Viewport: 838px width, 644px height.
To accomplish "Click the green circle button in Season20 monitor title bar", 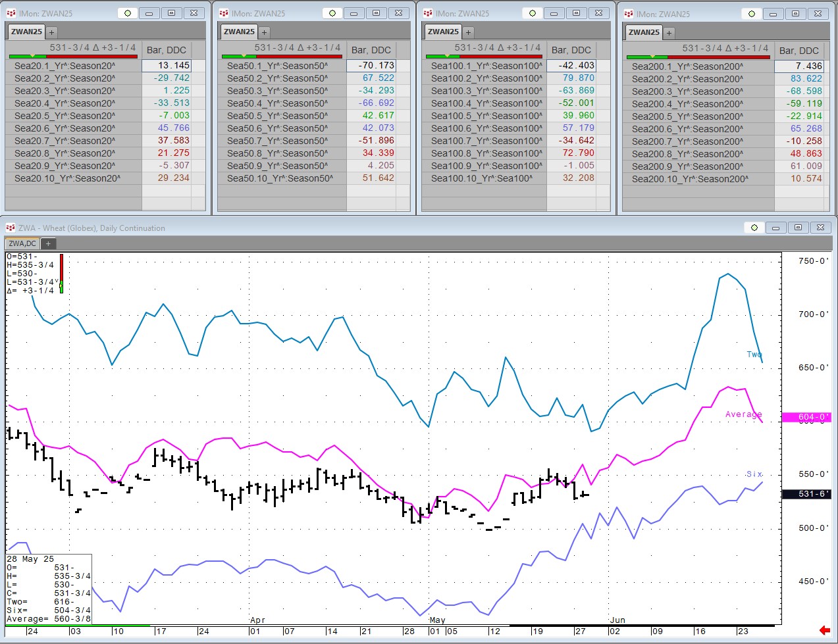I will coord(128,13).
